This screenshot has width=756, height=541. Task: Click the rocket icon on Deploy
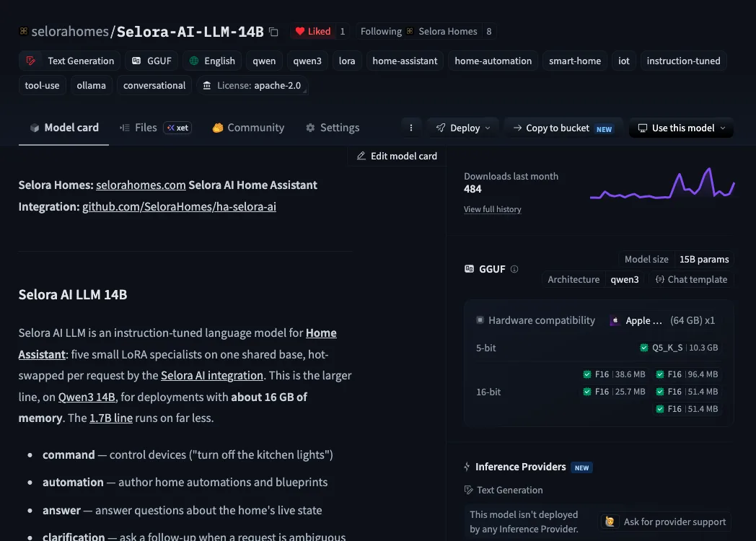(441, 128)
